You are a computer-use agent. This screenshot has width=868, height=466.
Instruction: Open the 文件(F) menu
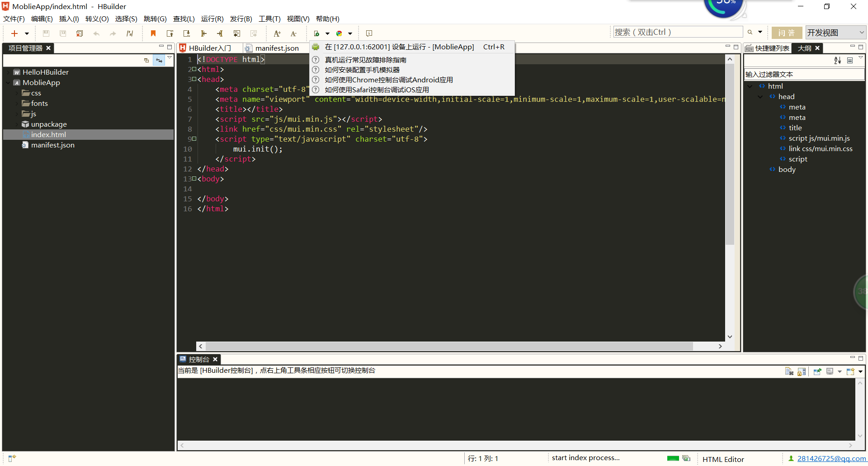[x=14, y=19]
